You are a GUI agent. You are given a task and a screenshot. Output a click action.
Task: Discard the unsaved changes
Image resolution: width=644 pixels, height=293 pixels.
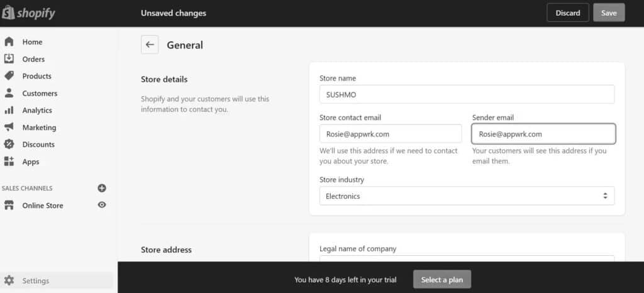click(568, 13)
